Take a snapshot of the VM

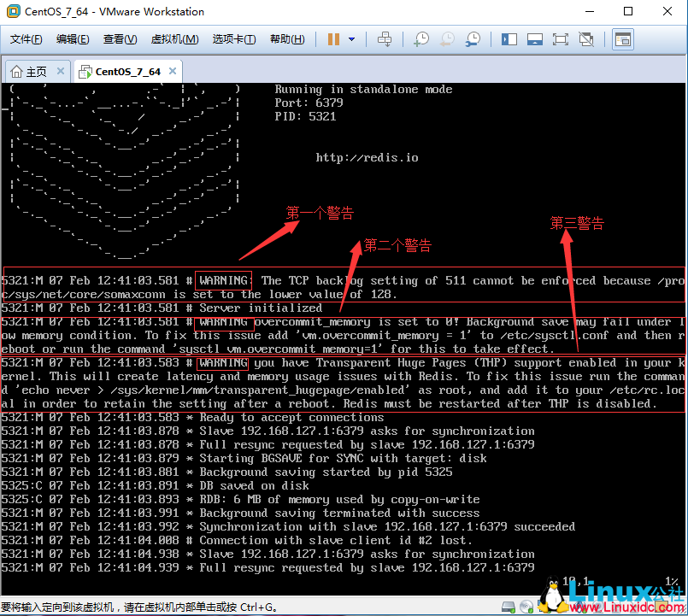point(421,39)
